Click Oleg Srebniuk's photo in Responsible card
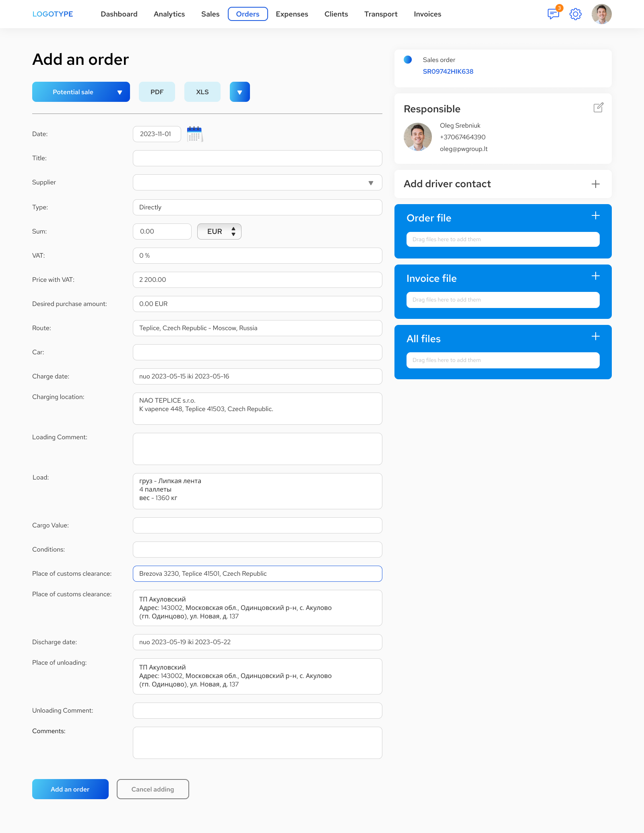 [418, 137]
